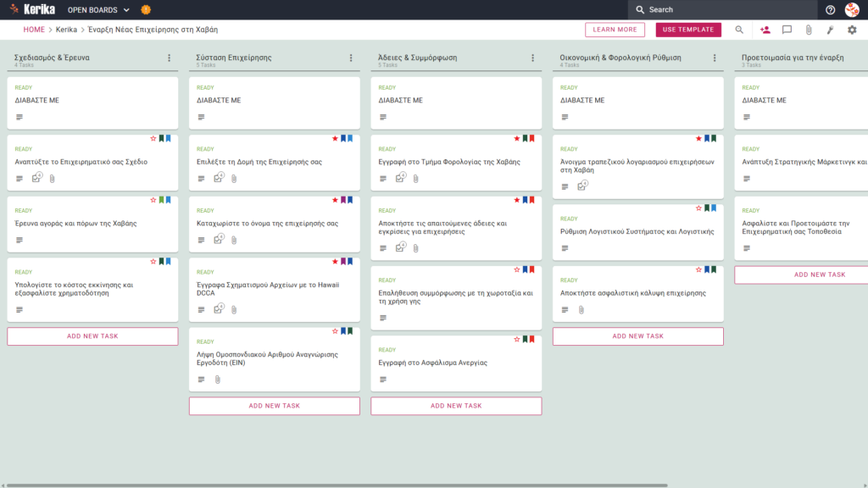This screenshot has height=488, width=868.
Task: Select the 'Προετοιμασία για την έναρξη' column title
Action: click(793, 58)
